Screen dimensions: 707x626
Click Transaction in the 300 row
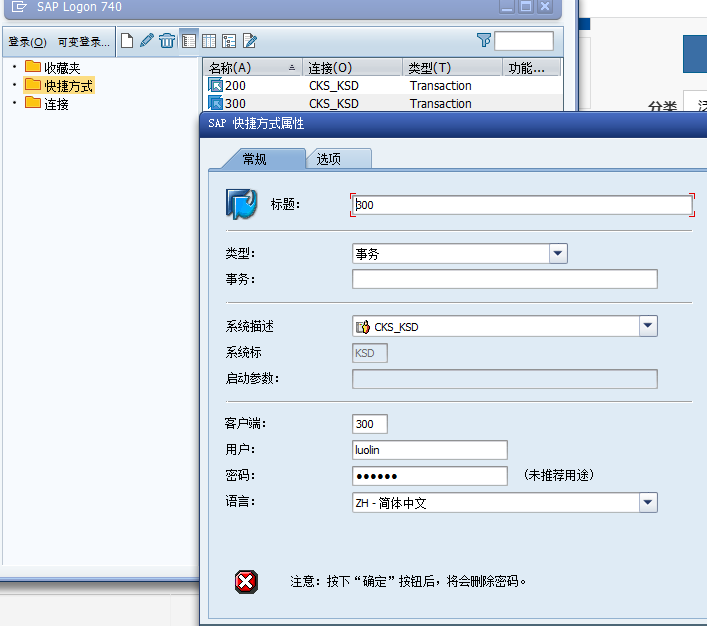pyautogui.click(x=441, y=104)
